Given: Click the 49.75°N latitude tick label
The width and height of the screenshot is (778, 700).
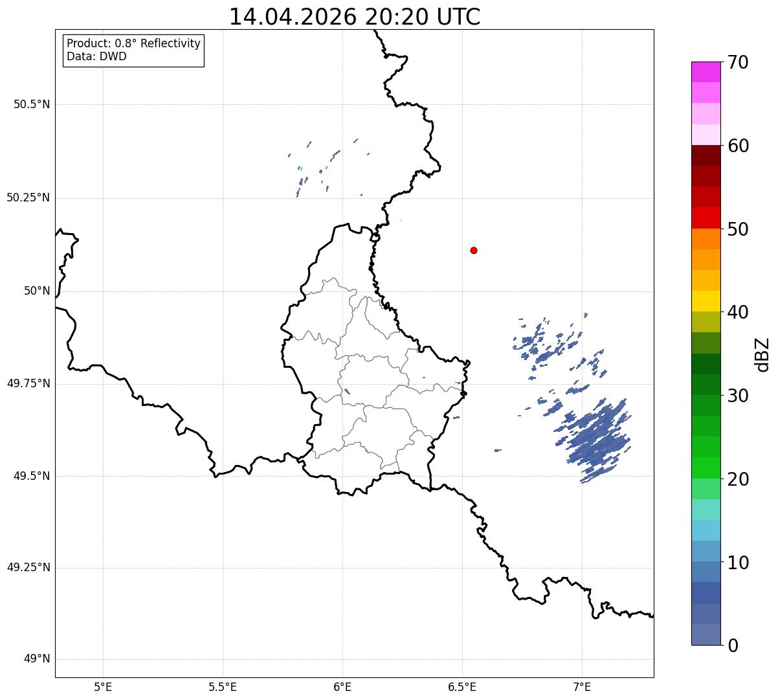Looking at the screenshot, I should (x=28, y=383).
